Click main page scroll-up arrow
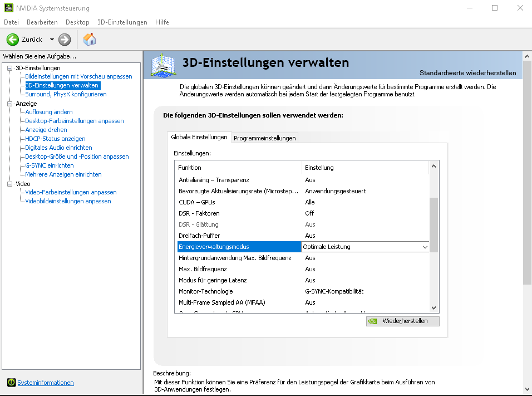The width and height of the screenshot is (532, 396). click(527, 56)
